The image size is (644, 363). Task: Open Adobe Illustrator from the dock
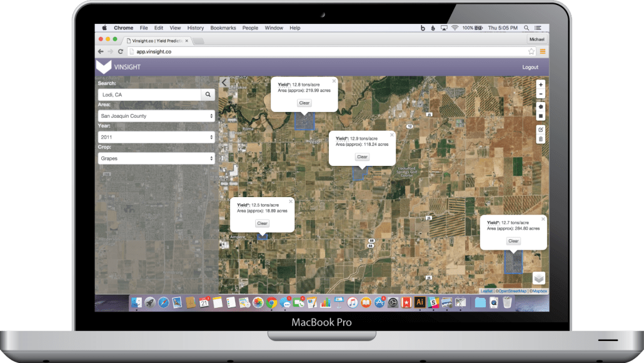420,302
